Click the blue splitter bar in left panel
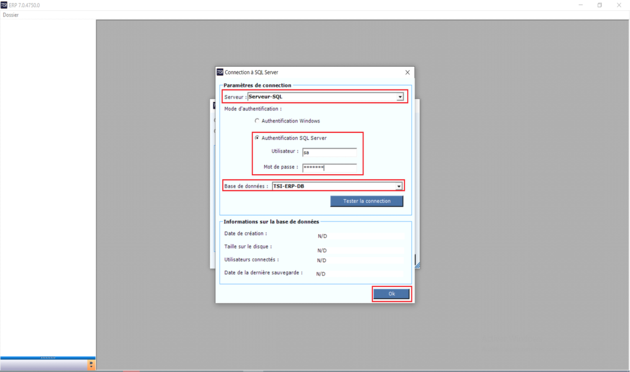 click(48, 358)
